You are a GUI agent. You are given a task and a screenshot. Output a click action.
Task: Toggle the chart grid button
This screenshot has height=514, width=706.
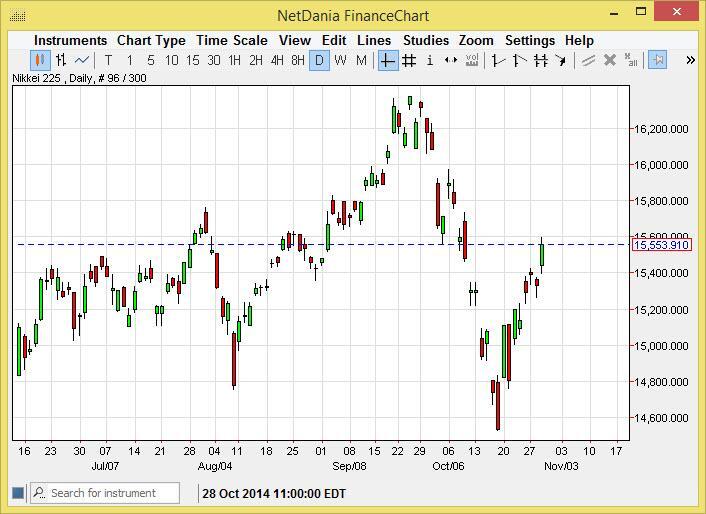point(409,60)
